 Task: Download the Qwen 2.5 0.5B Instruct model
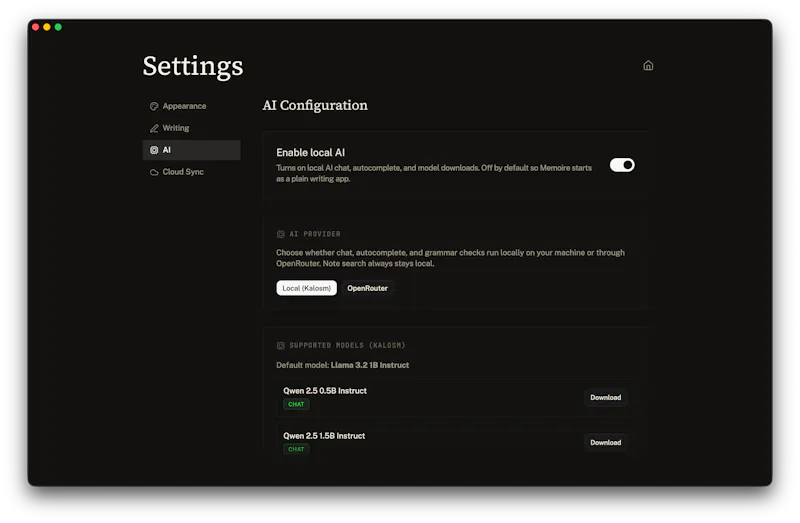(606, 397)
